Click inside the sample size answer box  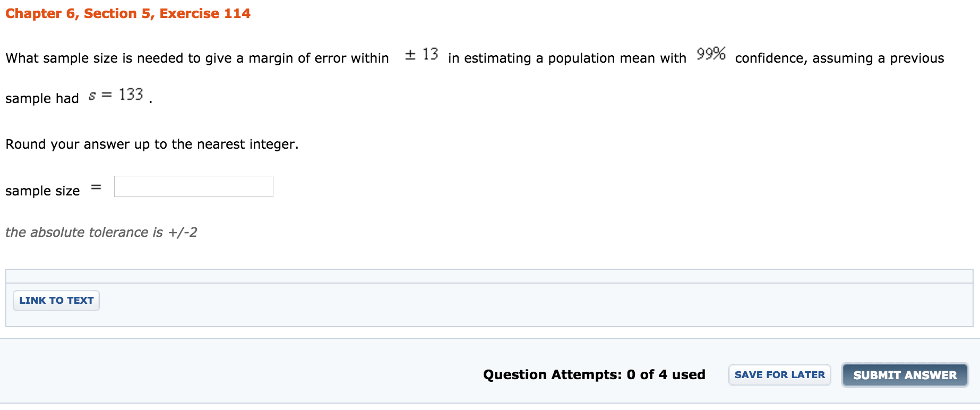(193, 186)
